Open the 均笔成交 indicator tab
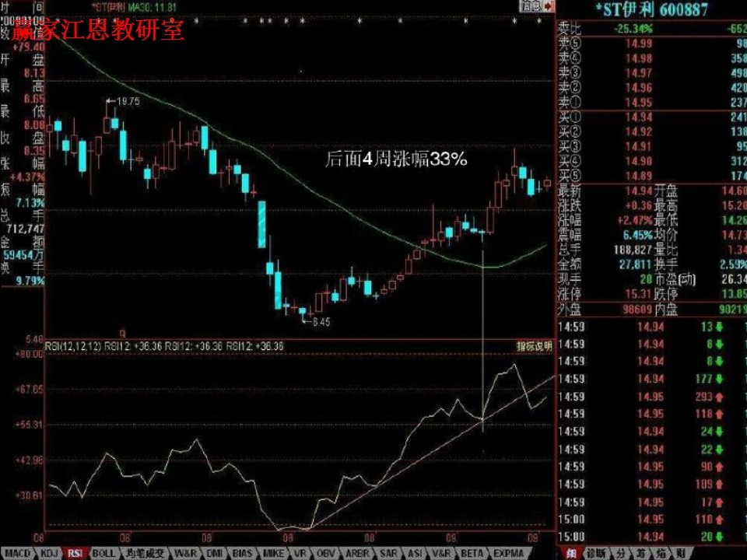This screenshot has height=560, width=747. coord(146,553)
